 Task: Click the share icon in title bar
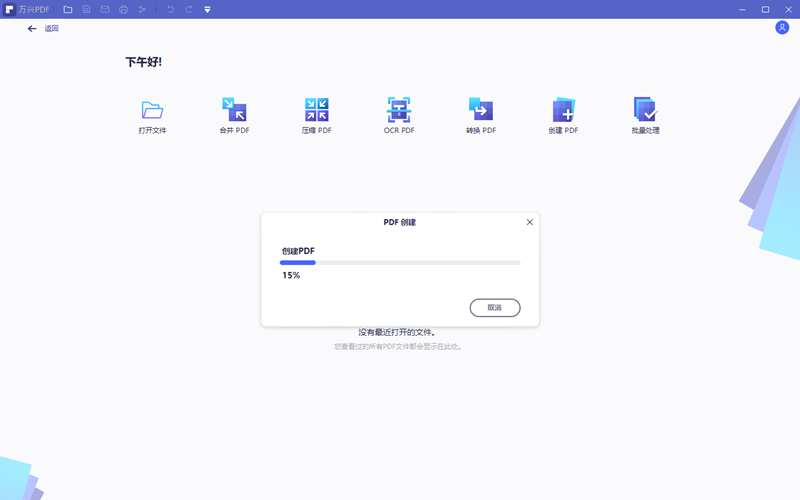click(142, 9)
